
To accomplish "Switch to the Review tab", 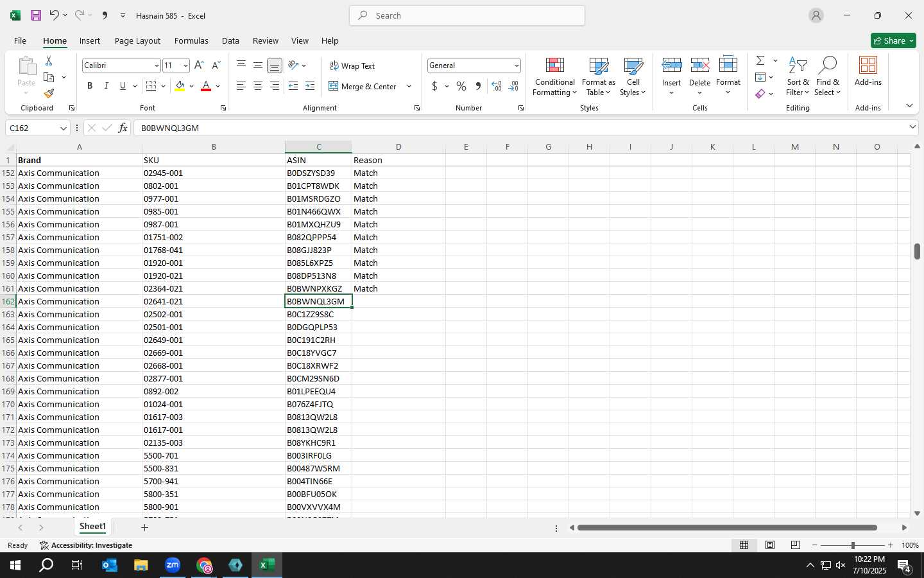I will (265, 40).
